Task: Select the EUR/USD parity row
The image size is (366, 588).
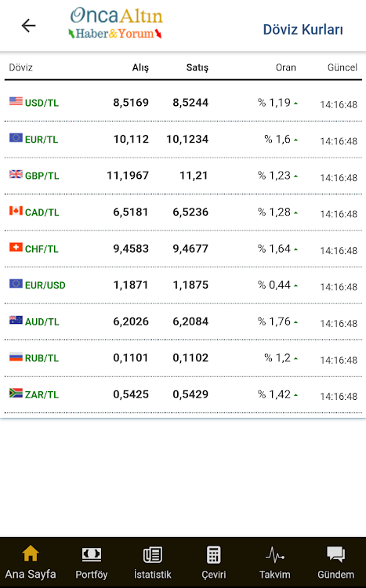Action: tap(183, 285)
